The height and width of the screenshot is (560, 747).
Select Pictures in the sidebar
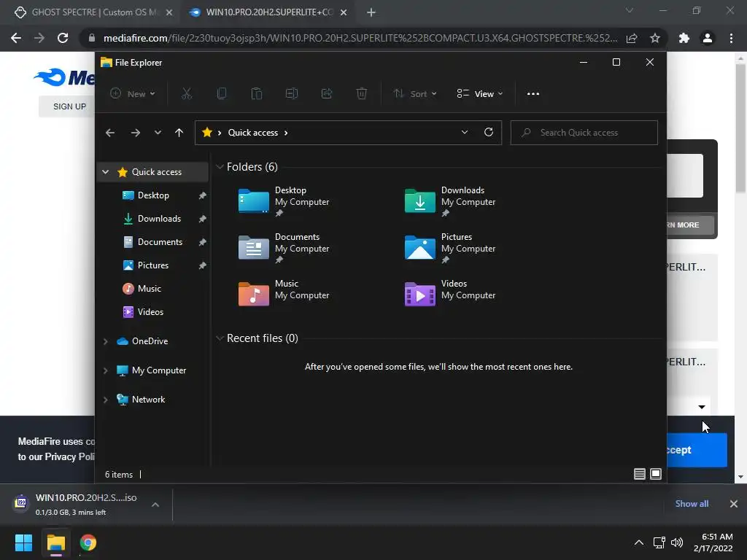(153, 265)
